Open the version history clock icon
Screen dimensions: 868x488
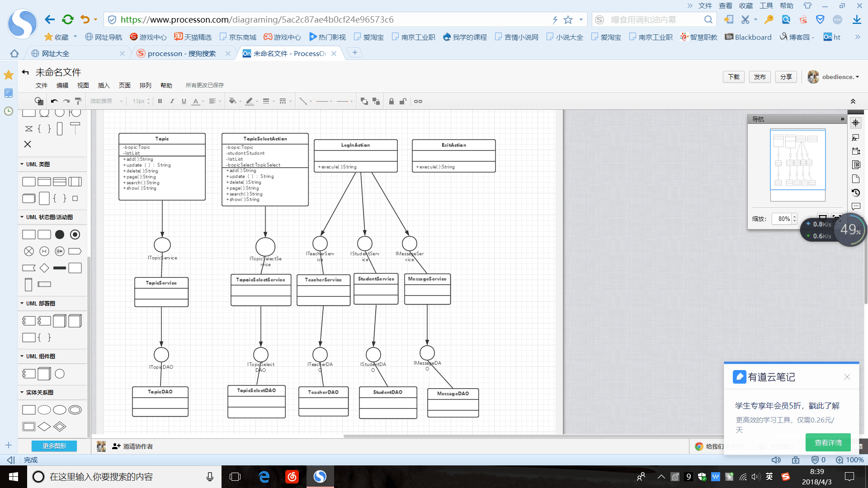tap(856, 192)
